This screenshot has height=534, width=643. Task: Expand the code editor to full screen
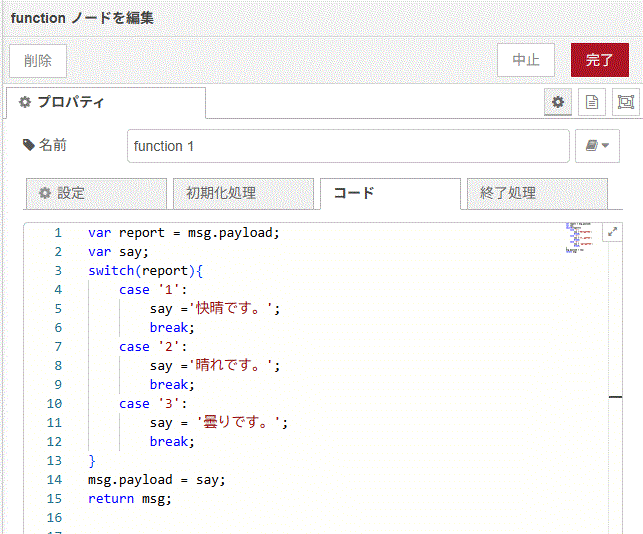[x=613, y=232]
